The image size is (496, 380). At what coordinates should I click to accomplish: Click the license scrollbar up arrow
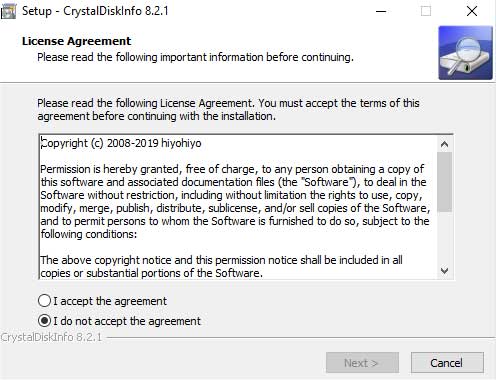[444, 144]
